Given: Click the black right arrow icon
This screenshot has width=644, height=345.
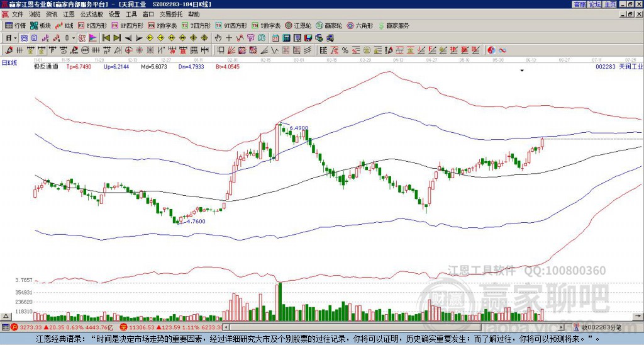Looking at the screenshot, I should (x=139, y=38).
